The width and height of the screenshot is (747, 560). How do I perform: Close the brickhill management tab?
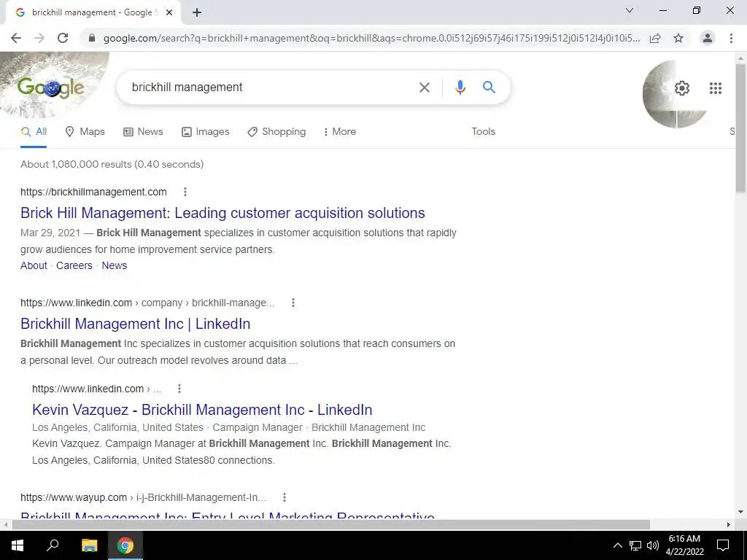169,12
